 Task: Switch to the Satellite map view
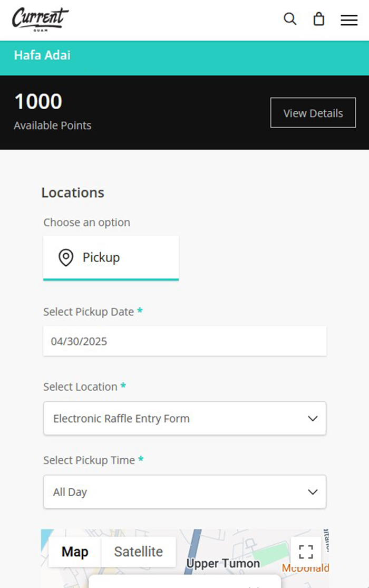tap(138, 552)
